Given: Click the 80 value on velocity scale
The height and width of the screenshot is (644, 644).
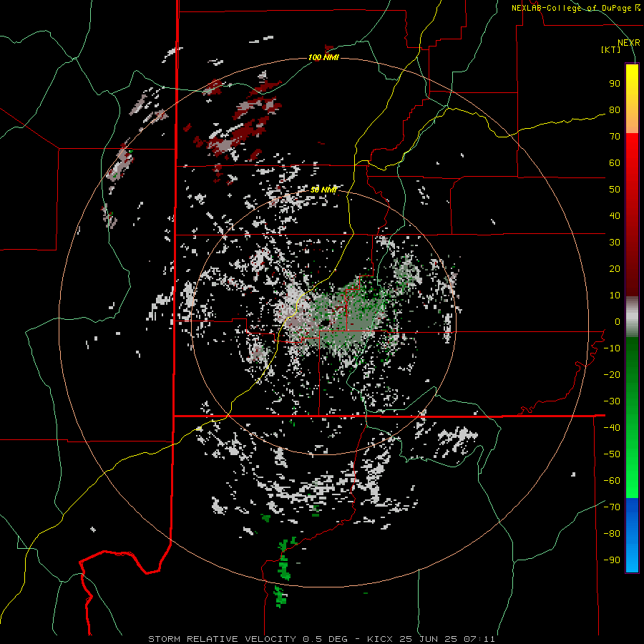Looking at the screenshot, I should (x=615, y=109).
